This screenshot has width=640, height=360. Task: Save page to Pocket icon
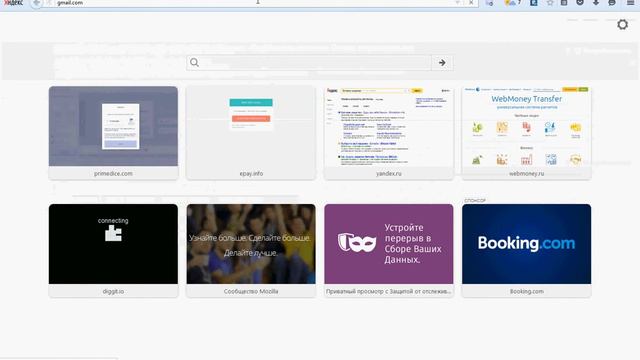click(580, 3)
